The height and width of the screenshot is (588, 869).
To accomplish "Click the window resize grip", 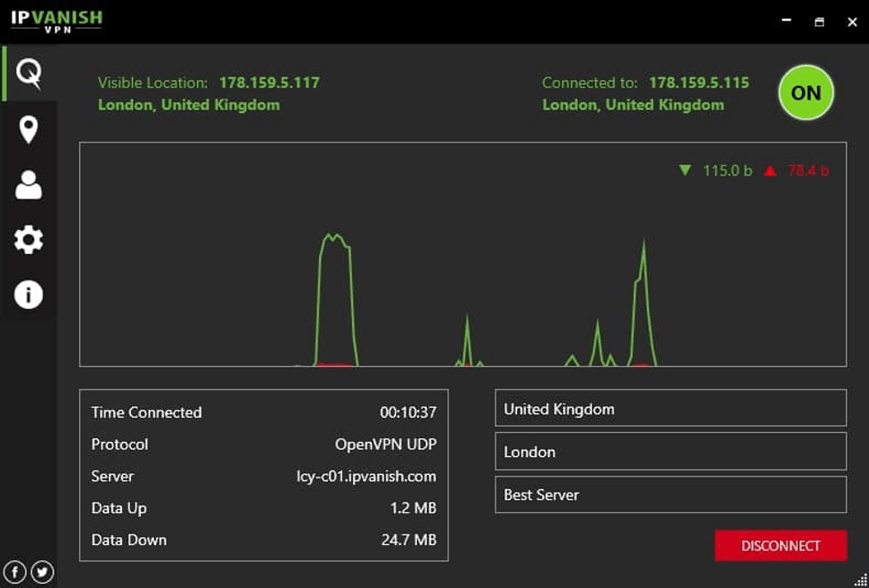I will tap(859, 578).
